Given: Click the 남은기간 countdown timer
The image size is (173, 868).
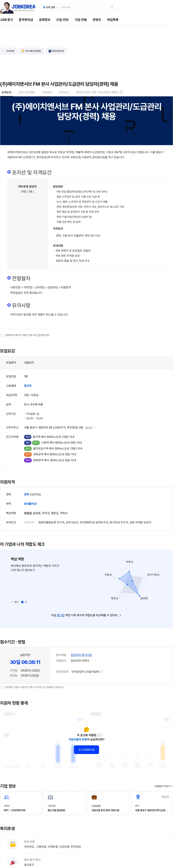Looking at the screenshot, I should click(x=25, y=662).
